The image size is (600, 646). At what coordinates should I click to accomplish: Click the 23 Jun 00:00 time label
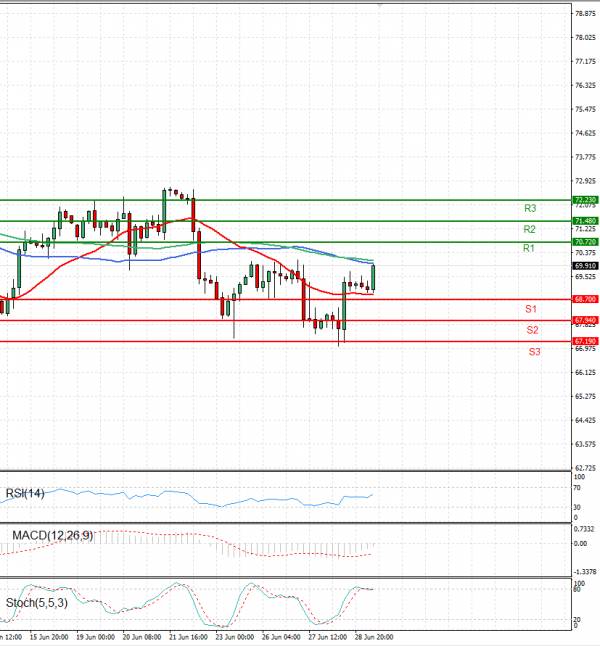pos(234,637)
